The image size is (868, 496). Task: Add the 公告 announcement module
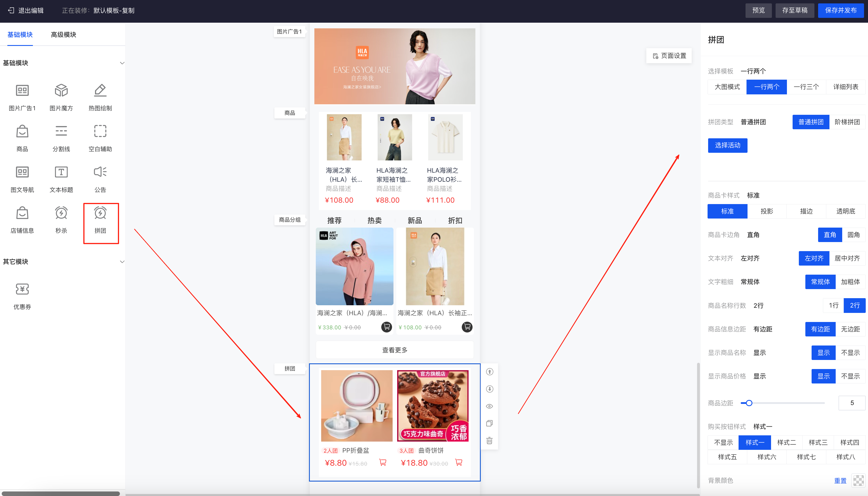pos(100,172)
